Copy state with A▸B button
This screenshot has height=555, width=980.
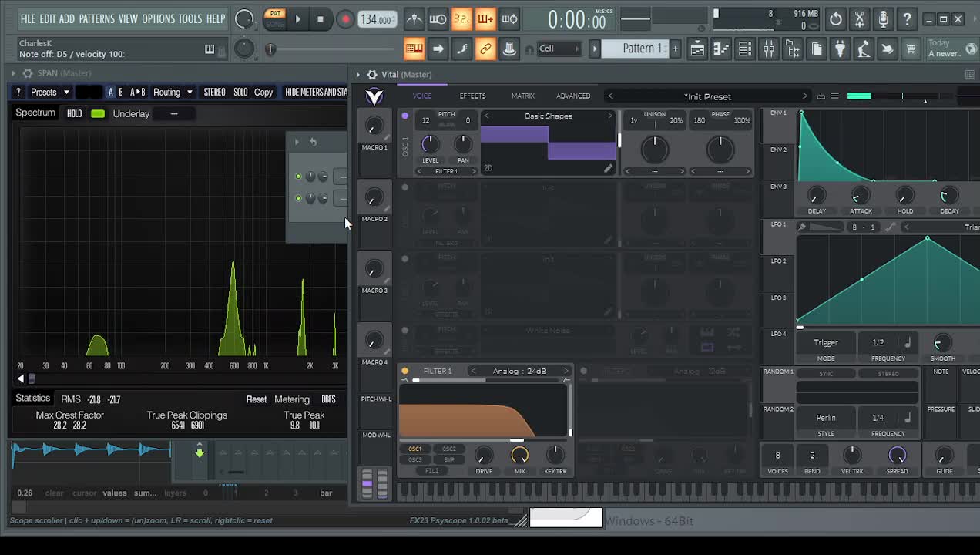pos(138,92)
